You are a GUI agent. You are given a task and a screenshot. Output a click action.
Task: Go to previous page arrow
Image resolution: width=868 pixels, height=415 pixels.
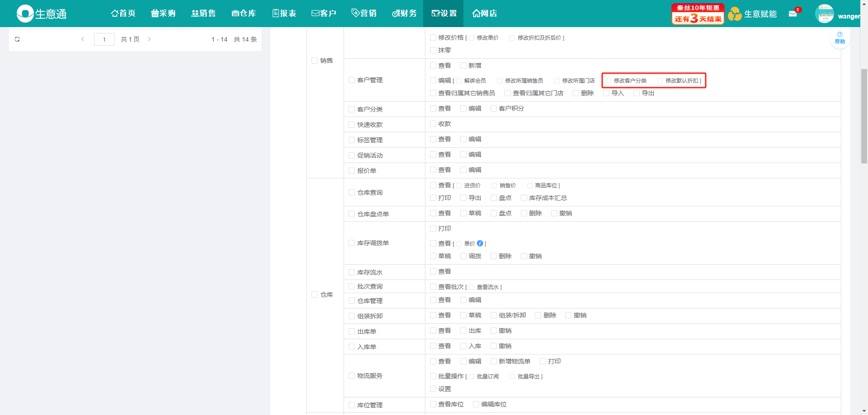tap(83, 39)
